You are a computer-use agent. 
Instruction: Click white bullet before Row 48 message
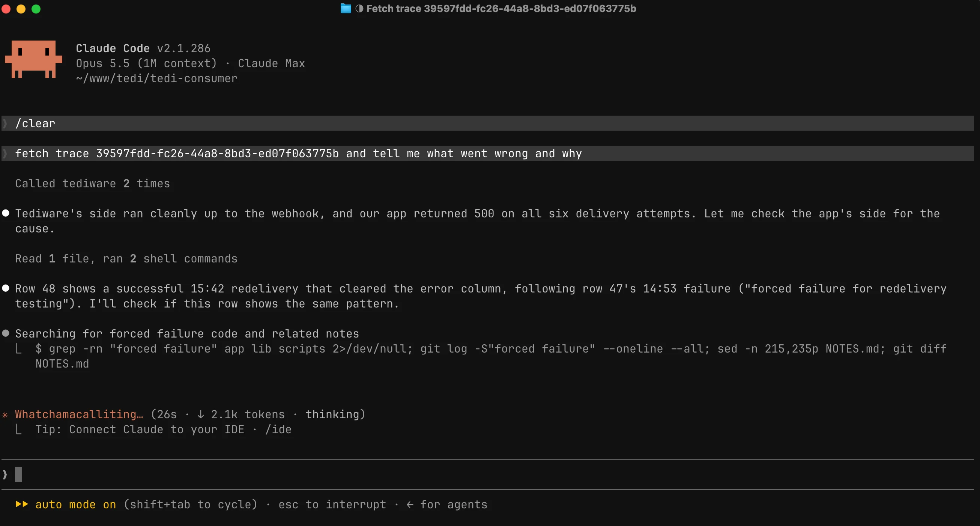pos(6,288)
